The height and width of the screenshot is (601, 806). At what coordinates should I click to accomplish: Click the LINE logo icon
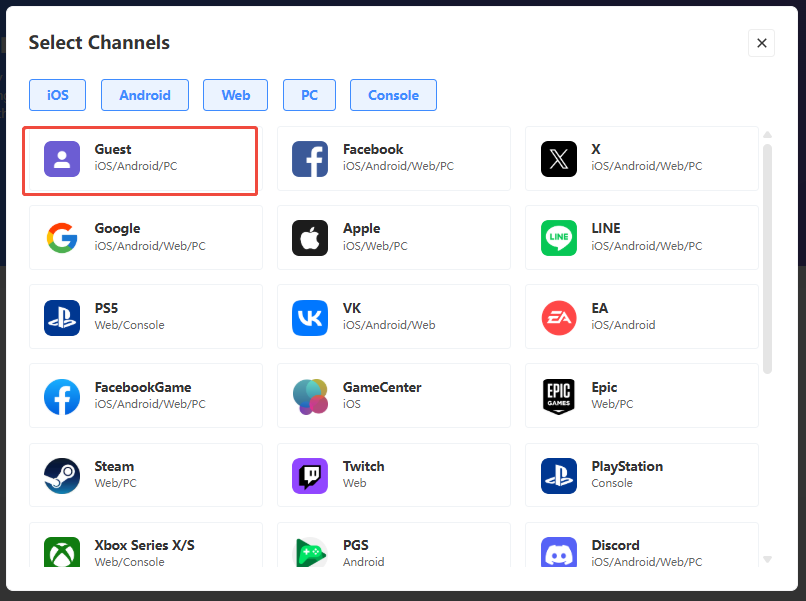coord(559,238)
